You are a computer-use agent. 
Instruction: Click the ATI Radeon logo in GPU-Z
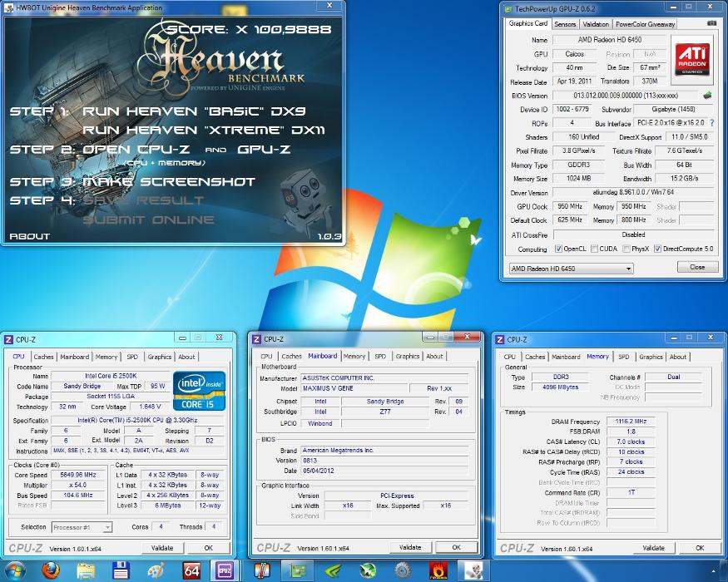coord(691,58)
